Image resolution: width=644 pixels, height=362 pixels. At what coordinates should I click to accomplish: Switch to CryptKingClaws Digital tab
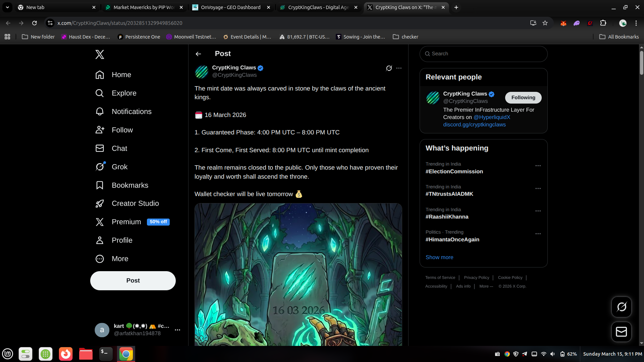[x=319, y=7]
